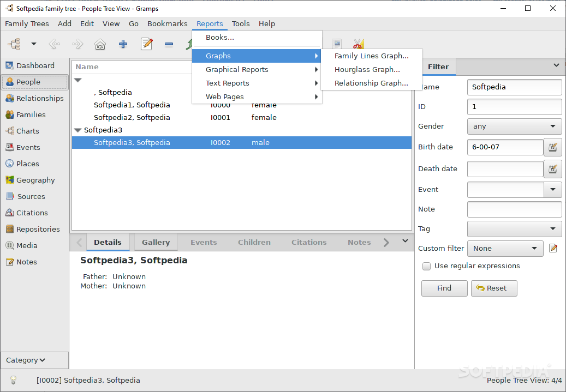Select the Softpedia2, Softpedia row

pos(241,118)
